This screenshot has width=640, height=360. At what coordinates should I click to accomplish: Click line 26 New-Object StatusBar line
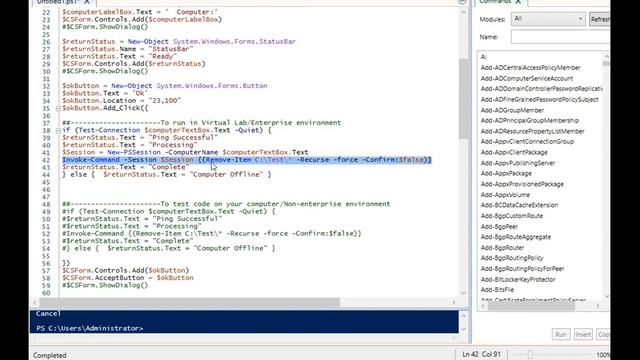[x=179, y=42]
